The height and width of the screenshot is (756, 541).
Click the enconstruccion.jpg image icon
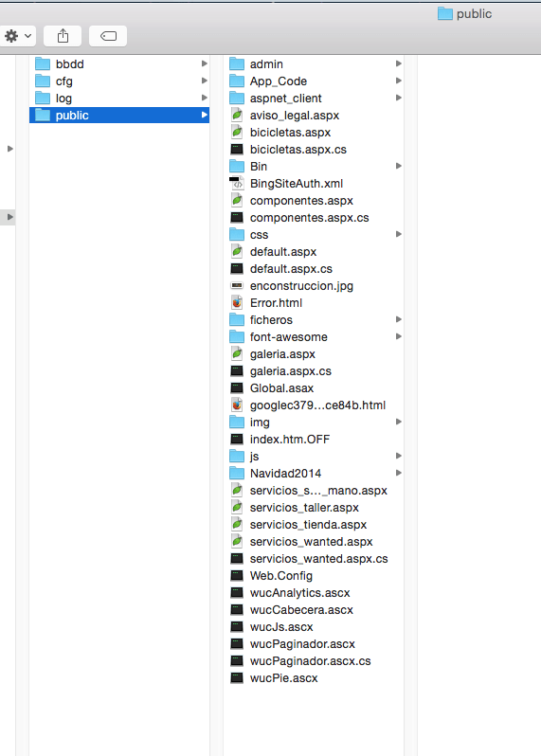[x=237, y=285]
